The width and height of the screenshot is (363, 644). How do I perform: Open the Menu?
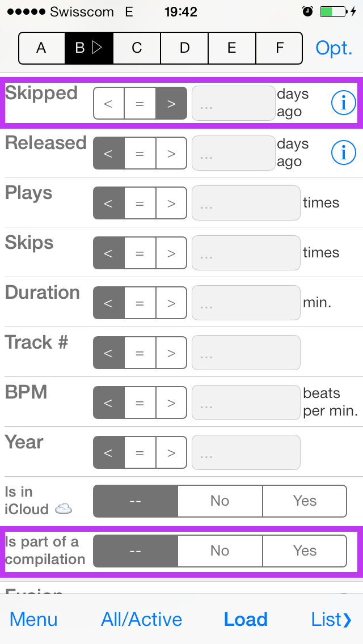click(x=33, y=620)
